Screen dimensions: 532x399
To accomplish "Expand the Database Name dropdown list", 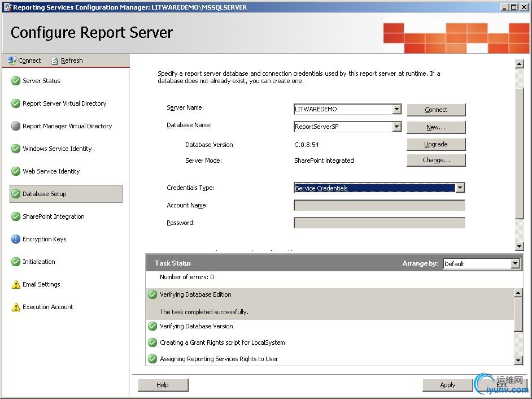I will (396, 127).
